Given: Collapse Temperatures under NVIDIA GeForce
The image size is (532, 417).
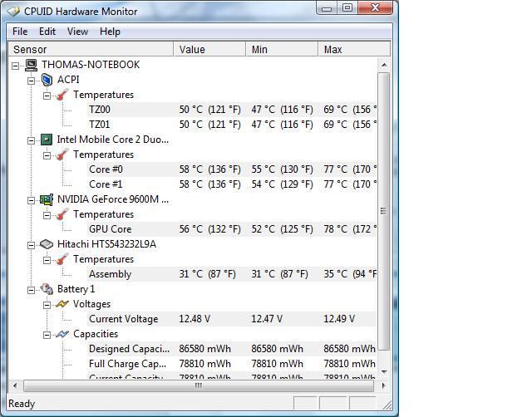Looking at the screenshot, I should click(x=47, y=215).
